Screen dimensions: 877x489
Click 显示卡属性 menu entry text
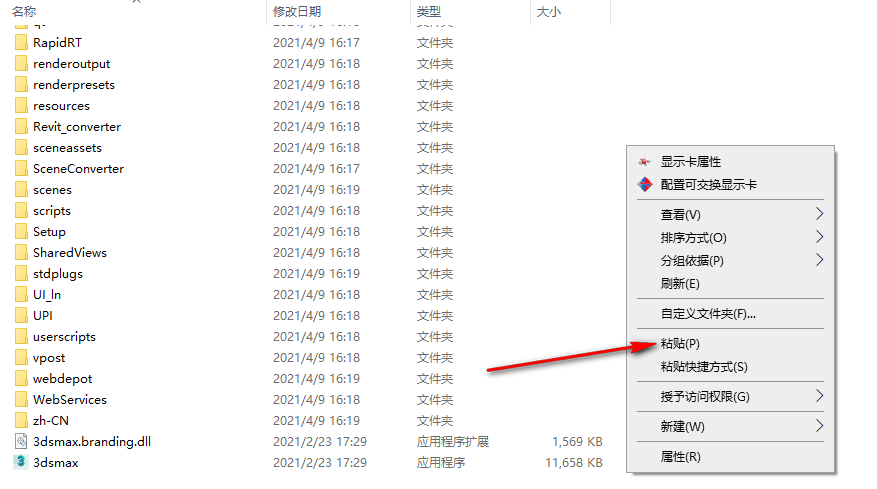coord(691,162)
